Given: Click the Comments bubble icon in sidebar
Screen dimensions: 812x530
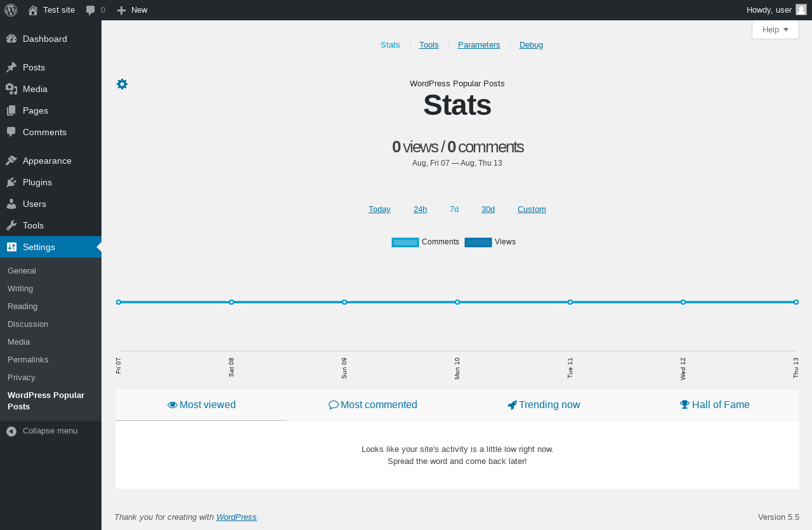Looking at the screenshot, I should [11, 132].
